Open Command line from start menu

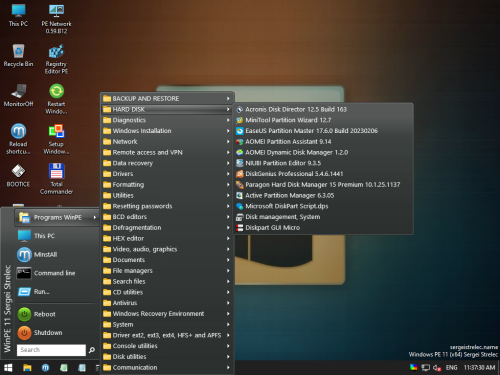tap(57, 273)
